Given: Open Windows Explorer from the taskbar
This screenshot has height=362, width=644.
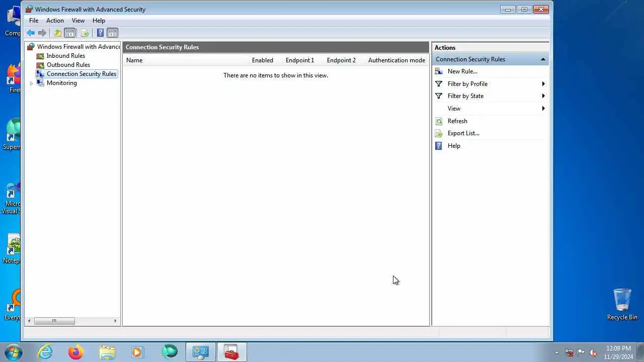Looking at the screenshot, I should (107, 352).
